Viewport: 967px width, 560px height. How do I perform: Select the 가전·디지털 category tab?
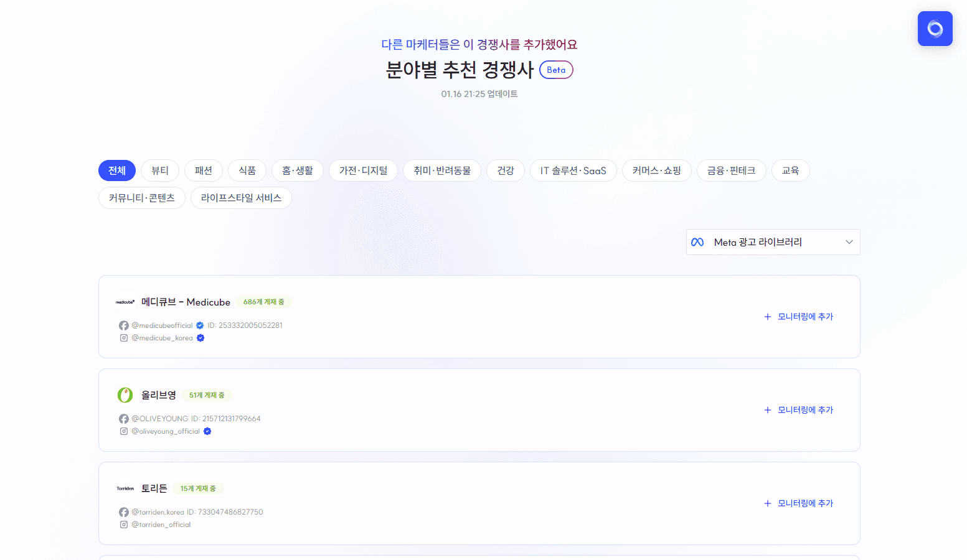[364, 170]
